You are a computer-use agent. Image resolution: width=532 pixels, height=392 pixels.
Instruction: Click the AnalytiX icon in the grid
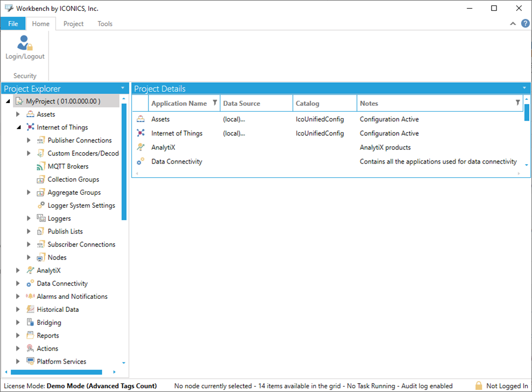point(141,147)
